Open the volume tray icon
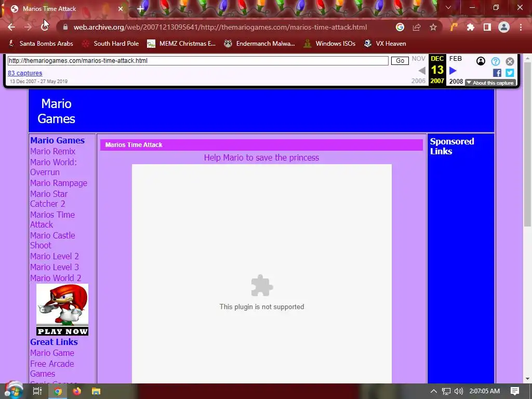Image resolution: width=532 pixels, height=399 pixels. tap(458, 391)
